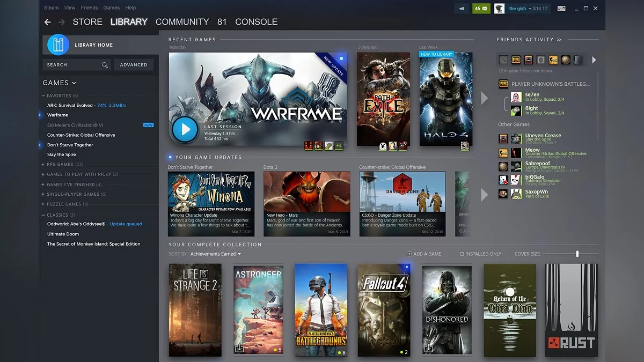Open Return of the Obra Dinn cover
Screen dimensions: 644x362
[x=510, y=310]
